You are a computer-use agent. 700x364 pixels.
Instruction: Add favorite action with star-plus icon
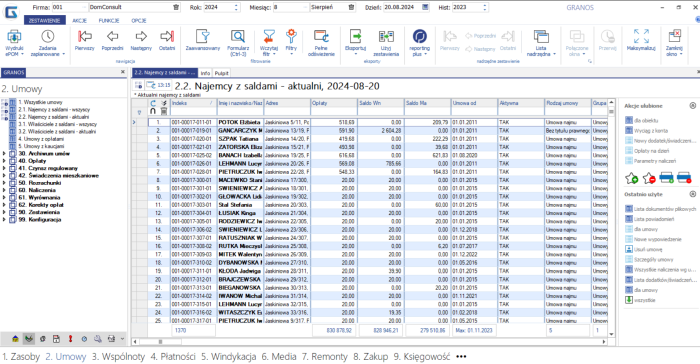click(632, 179)
